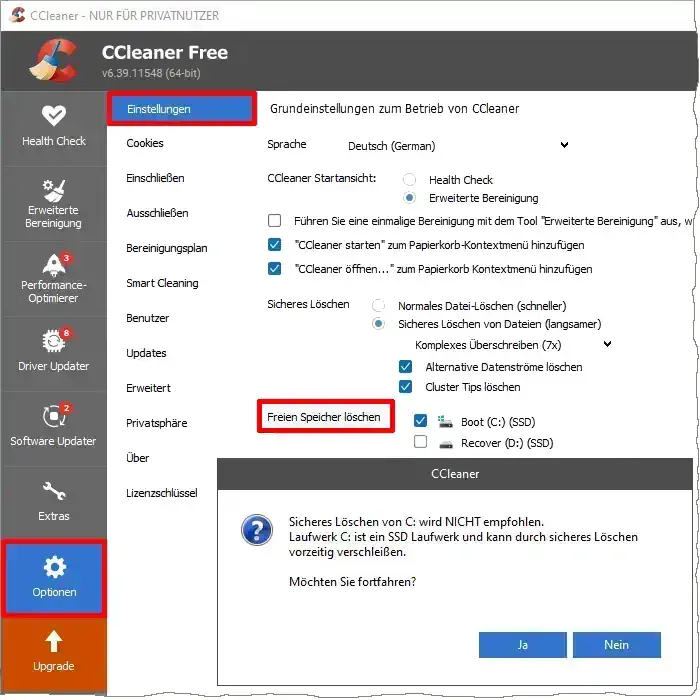700x700 pixels.
Task: Check the Recover (D:) (SSD) drive
Action: [x=420, y=442]
